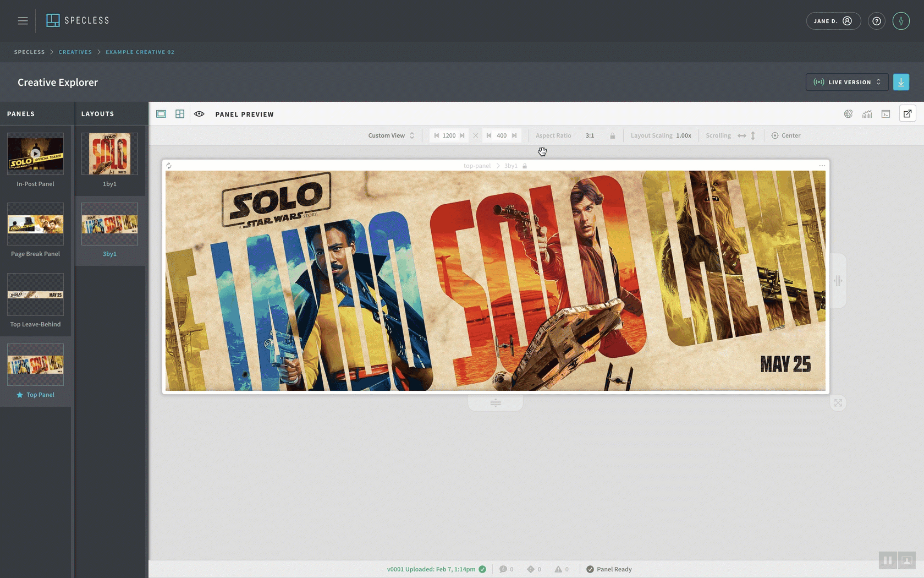This screenshot has width=924, height=578.
Task: Decrease height with left stepper arrow
Action: 489,135
